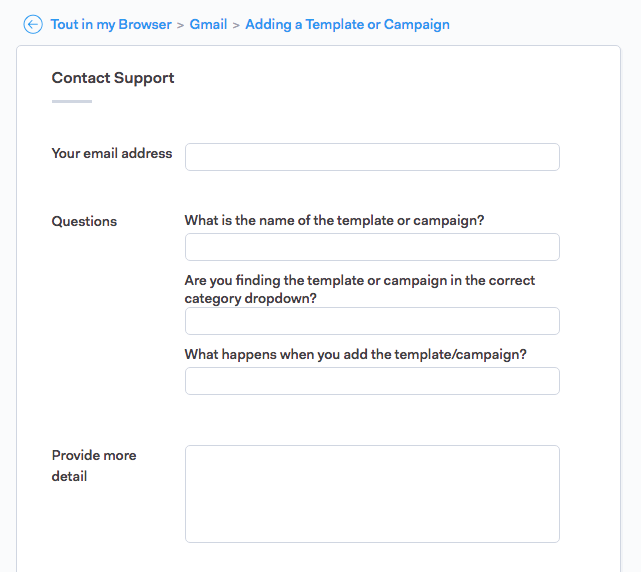Open Adding a Template or Campaign breadcrumb
This screenshot has width=641, height=572.
347,24
